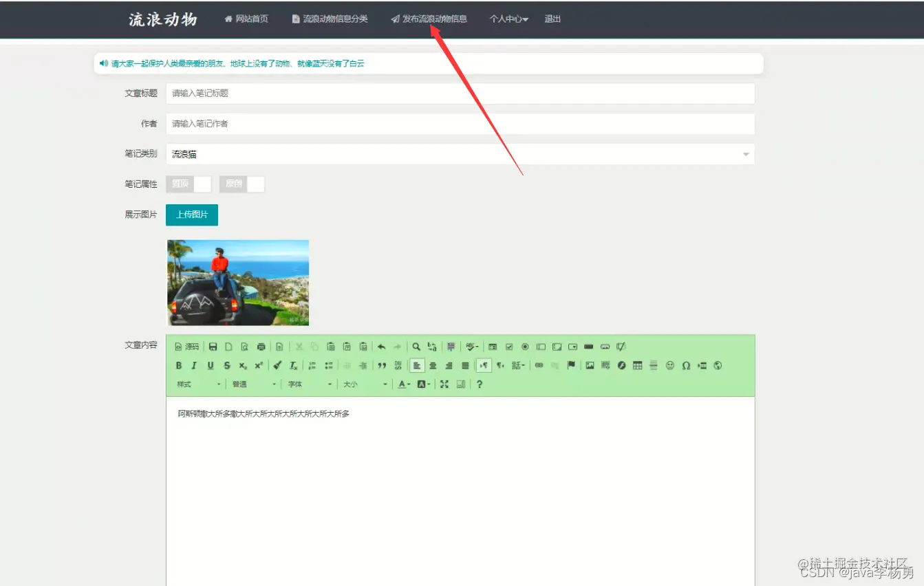Center align the text
This screenshot has height=586, width=924.
click(x=433, y=366)
